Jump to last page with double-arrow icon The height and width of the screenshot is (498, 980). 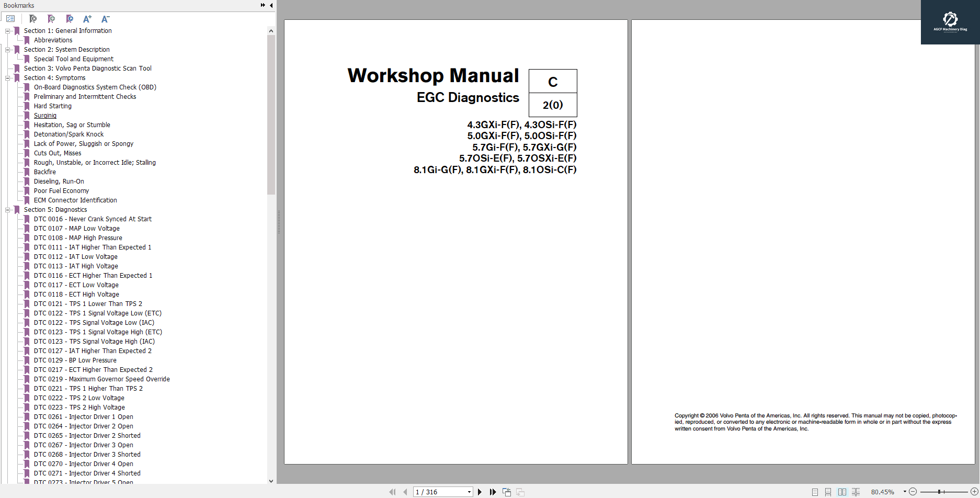[493, 492]
